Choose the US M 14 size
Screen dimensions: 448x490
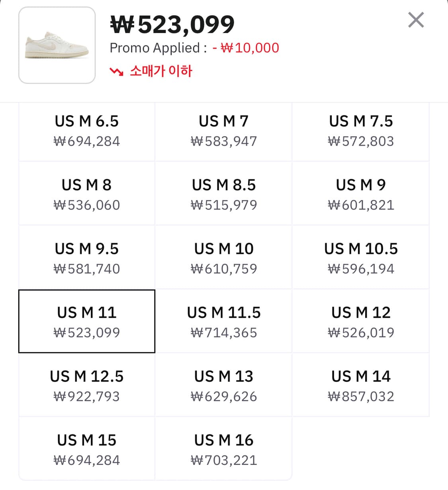pyautogui.click(x=361, y=386)
